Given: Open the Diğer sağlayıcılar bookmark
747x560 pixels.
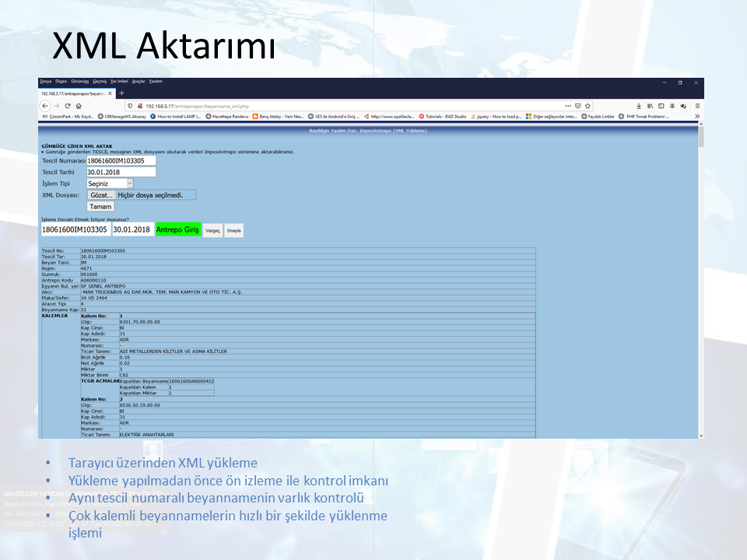Looking at the screenshot, I should (551, 116).
